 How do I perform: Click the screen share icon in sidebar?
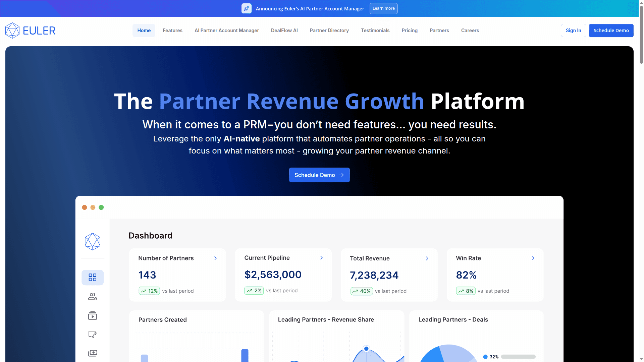click(x=93, y=334)
